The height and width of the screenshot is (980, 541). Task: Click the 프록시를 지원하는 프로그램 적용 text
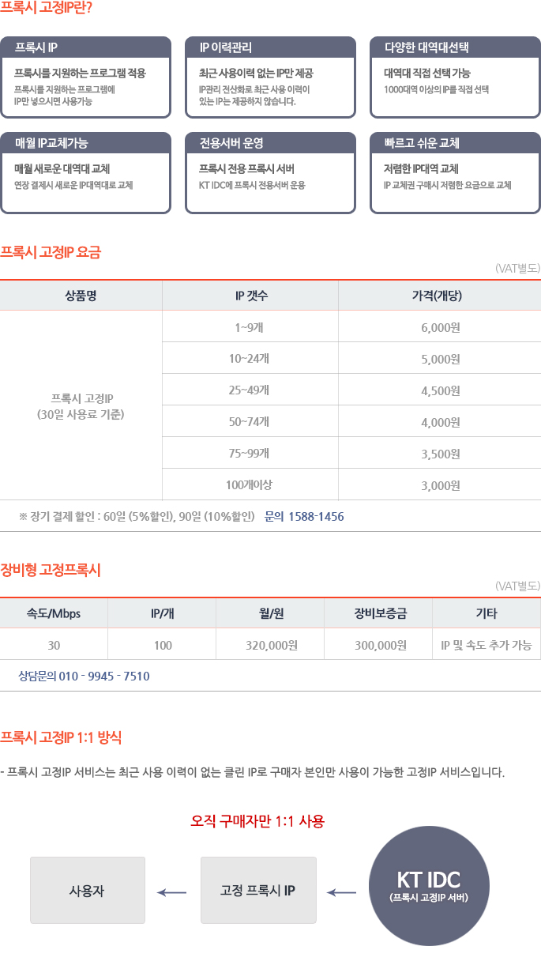tap(80, 73)
